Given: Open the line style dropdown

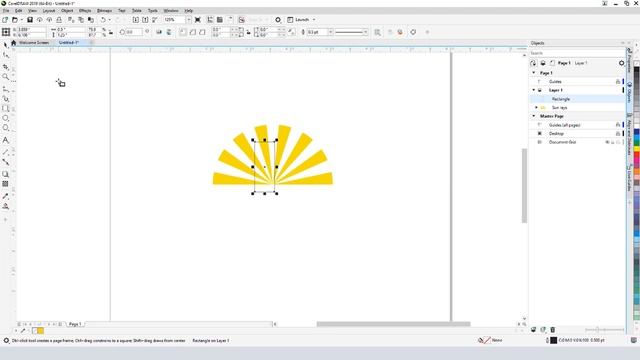Looking at the screenshot, I should [365, 32].
